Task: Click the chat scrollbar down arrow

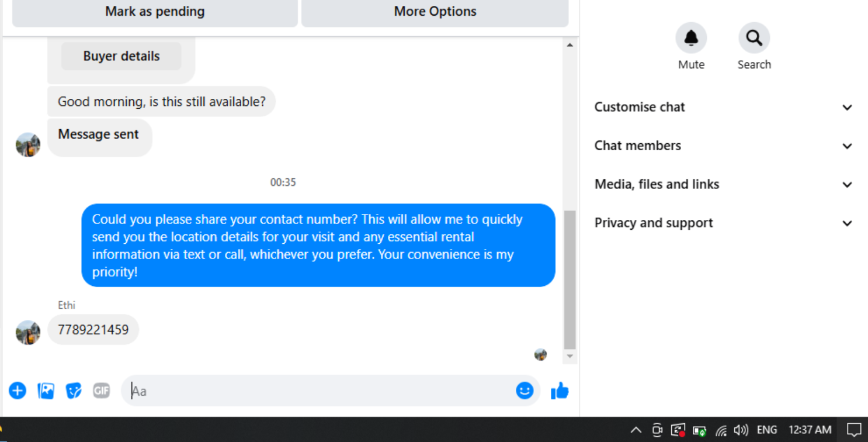Action: 570,356
